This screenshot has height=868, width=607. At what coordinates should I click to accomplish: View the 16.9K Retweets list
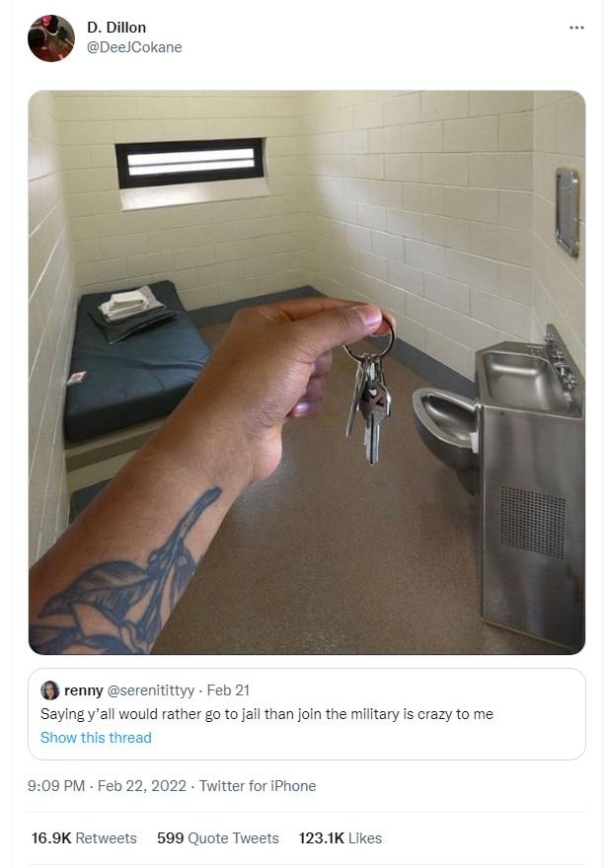[x=84, y=838]
